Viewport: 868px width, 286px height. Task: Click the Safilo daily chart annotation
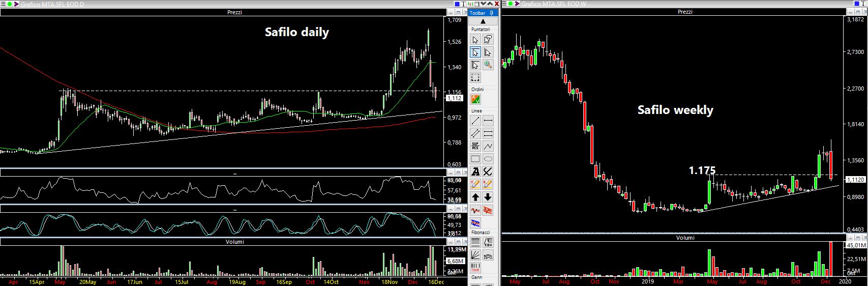pos(297,33)
